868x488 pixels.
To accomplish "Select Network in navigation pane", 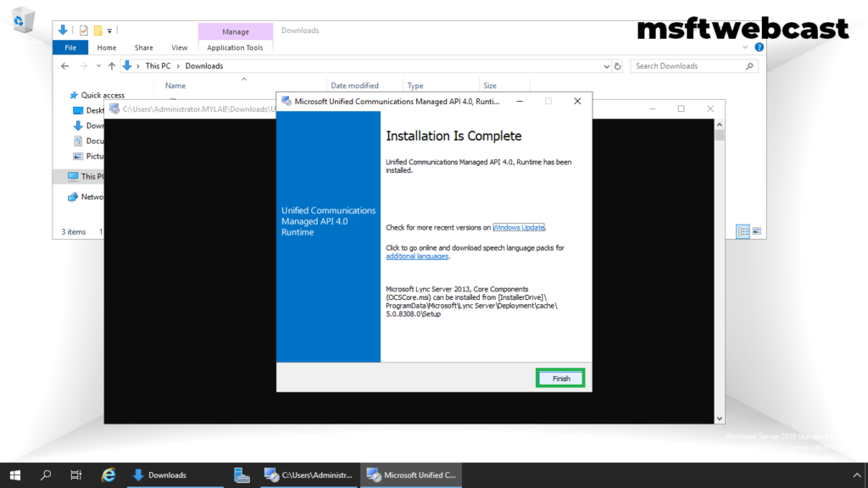I will pos(86,197).
